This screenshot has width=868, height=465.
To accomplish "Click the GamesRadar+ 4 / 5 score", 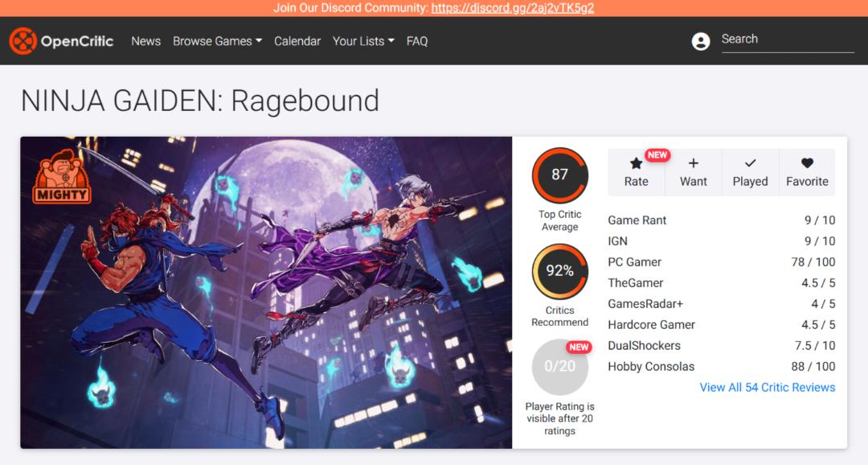I will coord(823,304).
